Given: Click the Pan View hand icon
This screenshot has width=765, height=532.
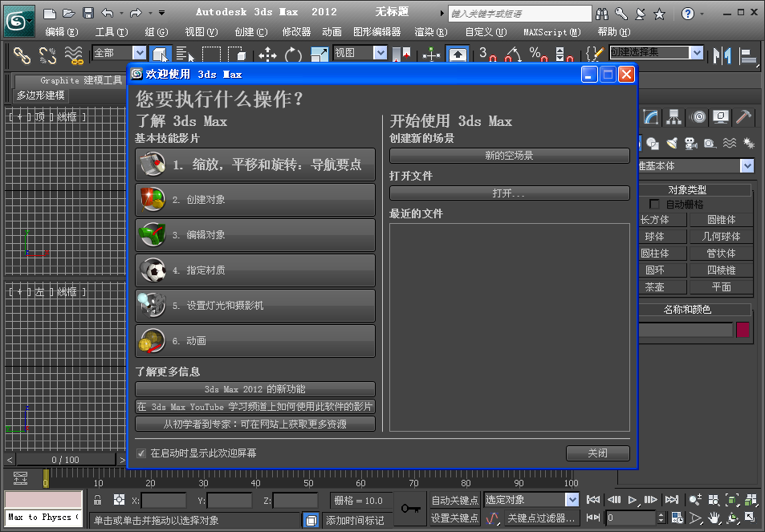Looking at the screenshot, I should pos(714,518).
